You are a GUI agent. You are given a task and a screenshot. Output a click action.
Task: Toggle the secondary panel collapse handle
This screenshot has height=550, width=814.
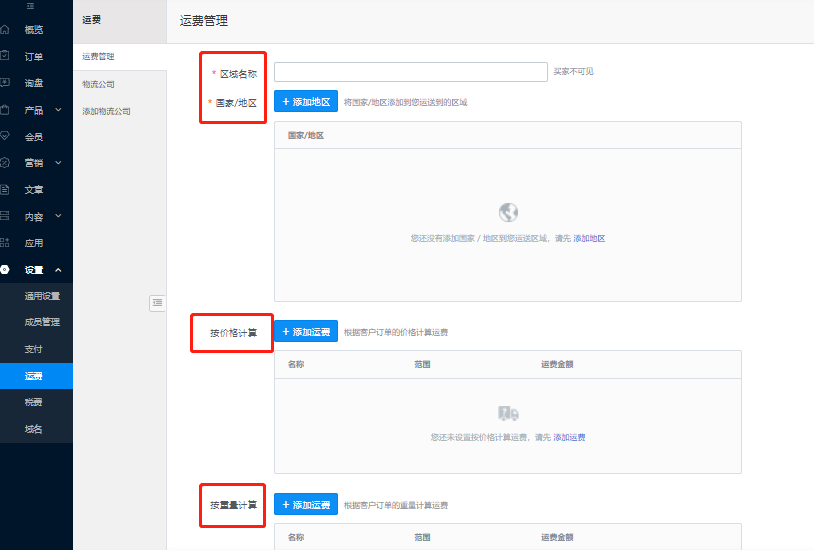click(x=157, y=303)
